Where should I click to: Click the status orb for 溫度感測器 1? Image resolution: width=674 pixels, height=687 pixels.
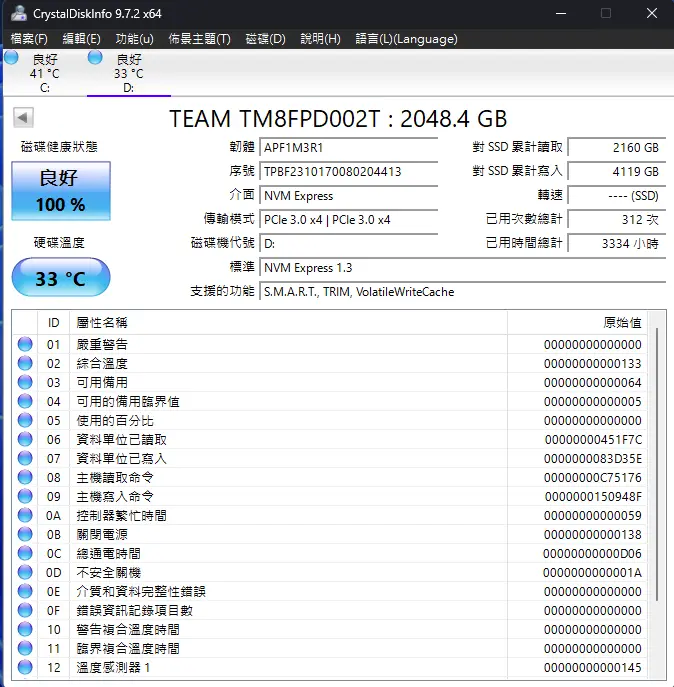click(x=25, y=667)
